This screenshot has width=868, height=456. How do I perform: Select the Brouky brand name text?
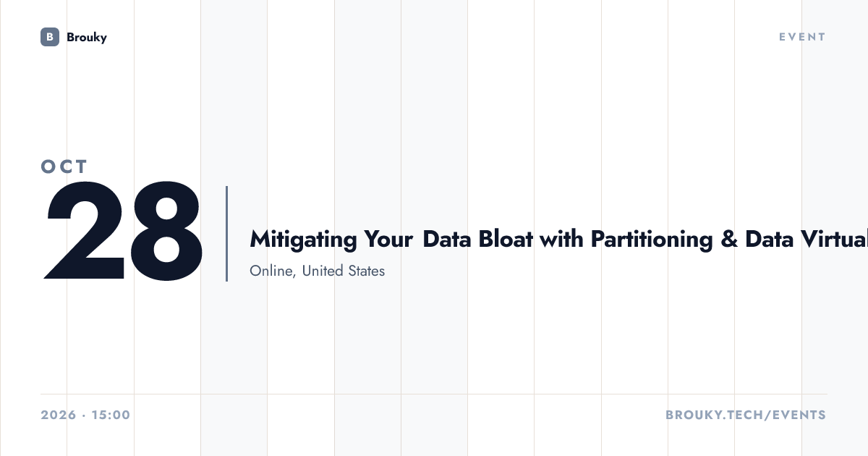(x=87, y=37)
